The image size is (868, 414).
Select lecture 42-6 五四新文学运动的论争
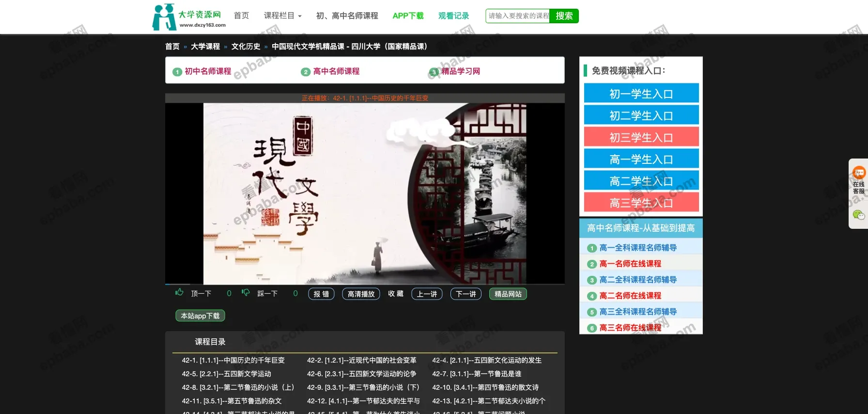point(361,374)
